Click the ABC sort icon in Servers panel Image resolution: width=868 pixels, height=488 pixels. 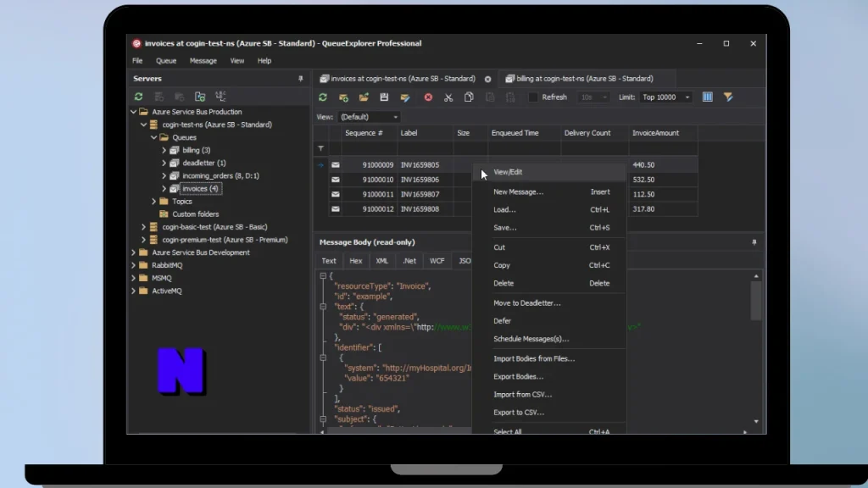coord(220,97)
